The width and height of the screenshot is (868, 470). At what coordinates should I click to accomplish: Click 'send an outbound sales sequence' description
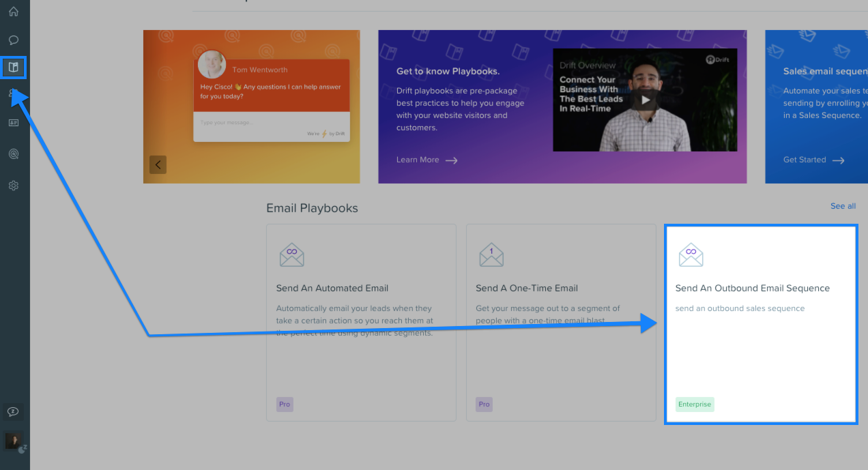(x=740, y=308)
